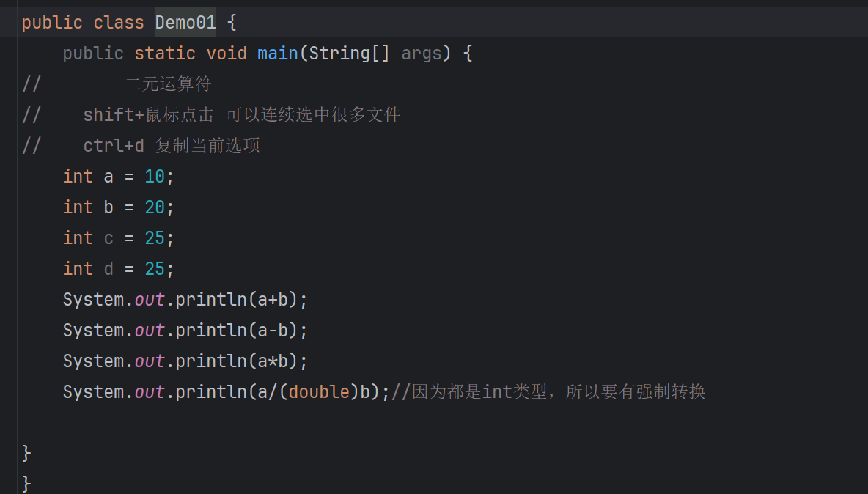Click variable d in its declaration
This screenshot has height=494, width=868.
(x=108, y=269)
